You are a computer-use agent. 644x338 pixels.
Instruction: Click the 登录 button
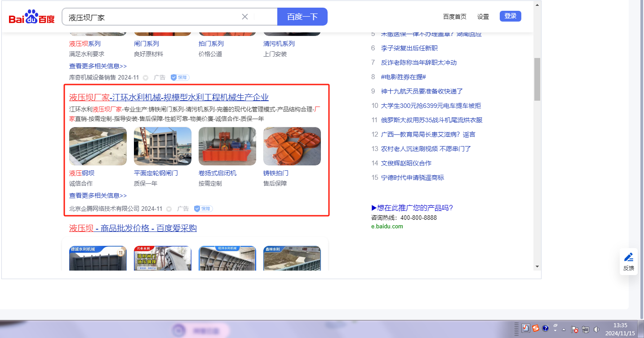coord(511,16)
